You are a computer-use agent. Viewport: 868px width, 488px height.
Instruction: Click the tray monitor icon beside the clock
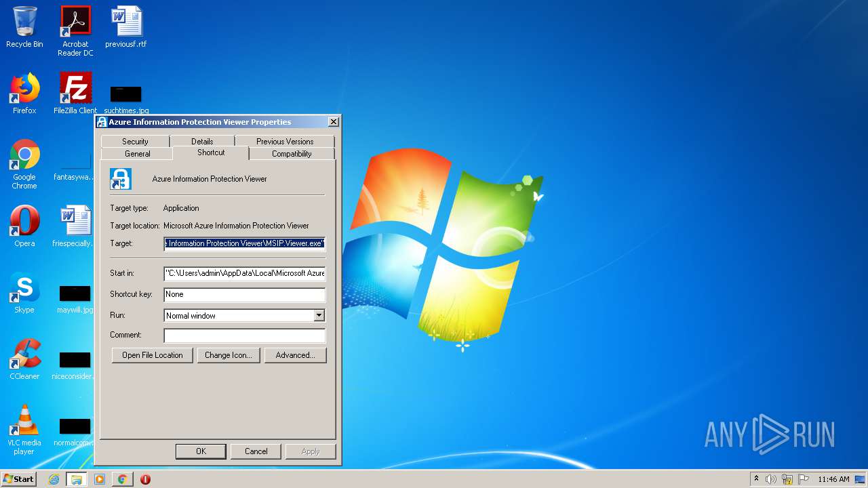(x=860, y=479)
